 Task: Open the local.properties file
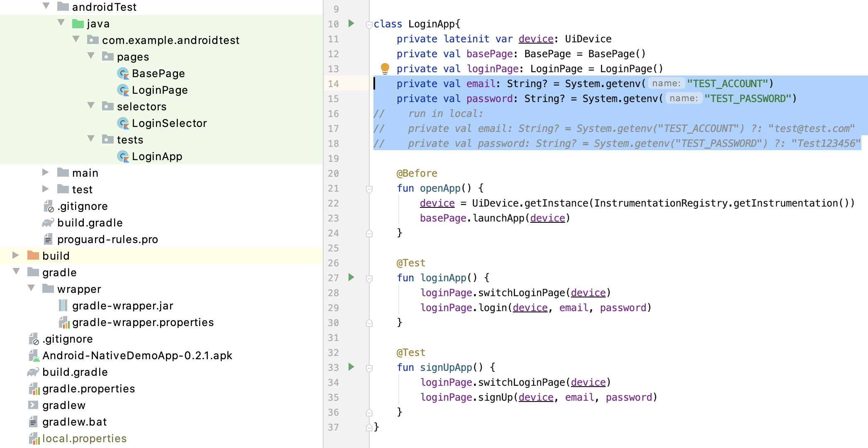coord(84,438)
